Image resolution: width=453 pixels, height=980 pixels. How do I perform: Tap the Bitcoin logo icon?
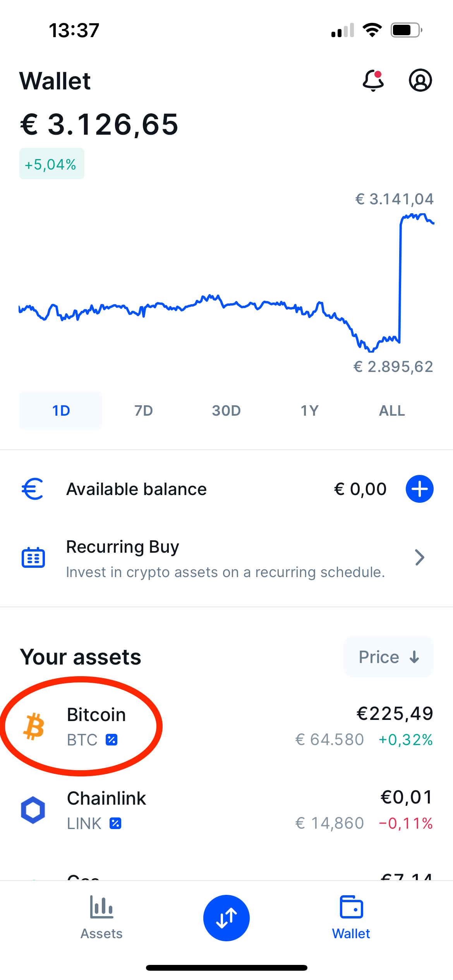(x=34, y=726)
